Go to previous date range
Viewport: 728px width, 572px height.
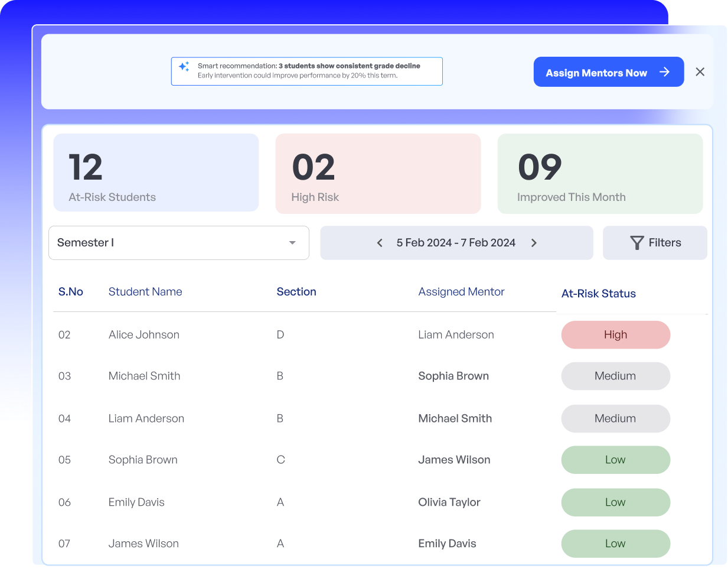pyautogui.click(x=380, y=243)
